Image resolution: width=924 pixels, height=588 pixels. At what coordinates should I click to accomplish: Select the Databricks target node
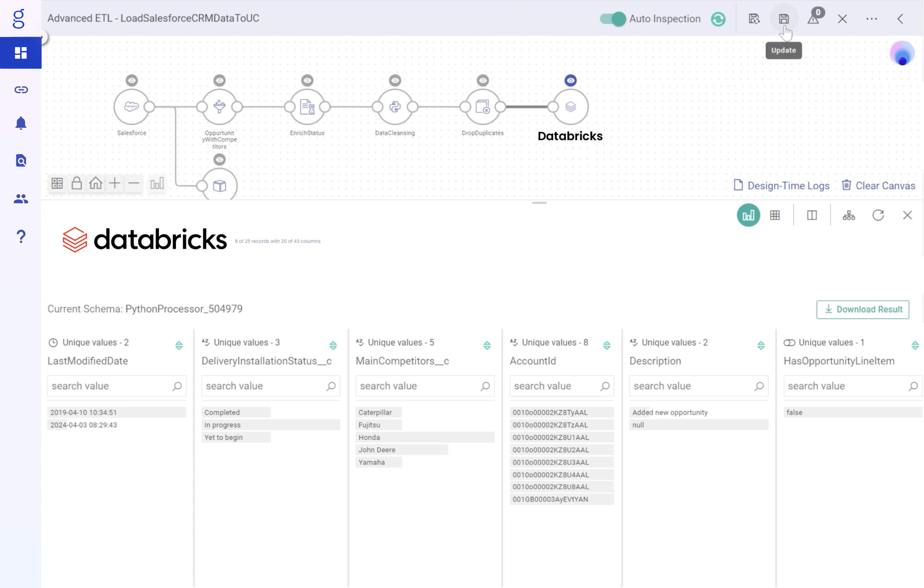pos(570,107)
